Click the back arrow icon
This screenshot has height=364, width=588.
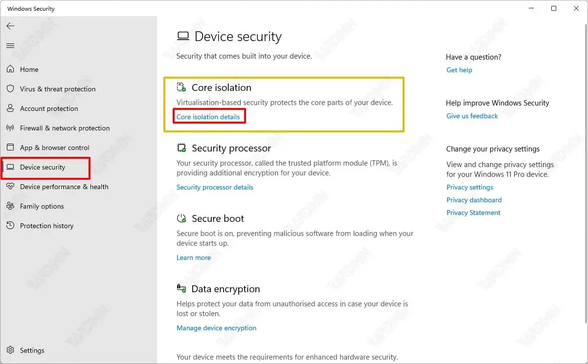click(10, 26)
